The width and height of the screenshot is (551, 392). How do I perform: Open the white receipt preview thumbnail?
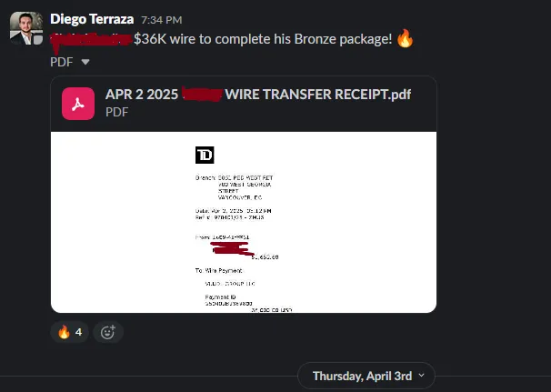pos(244,222)
